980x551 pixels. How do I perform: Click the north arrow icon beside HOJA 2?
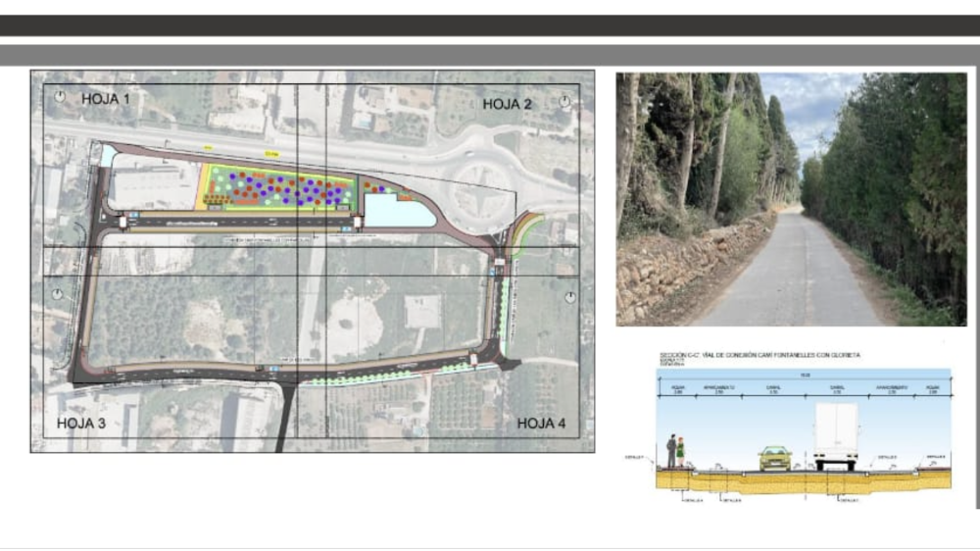tap(564, 101)
